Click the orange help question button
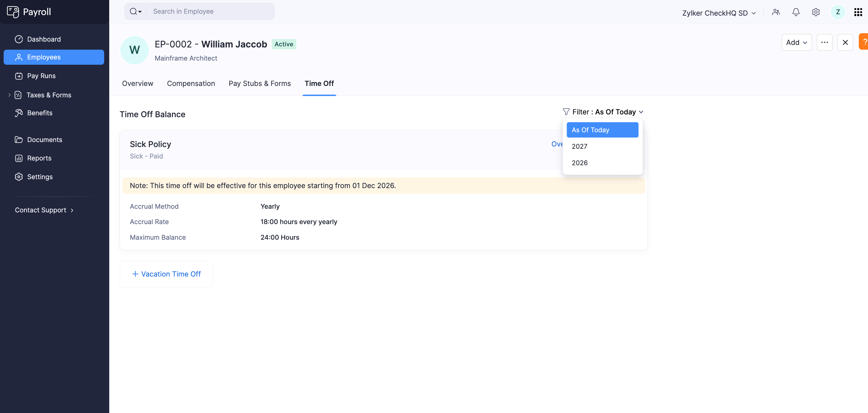Image resolution: width=868 pixels, height=413 pixels. point(864,42)
